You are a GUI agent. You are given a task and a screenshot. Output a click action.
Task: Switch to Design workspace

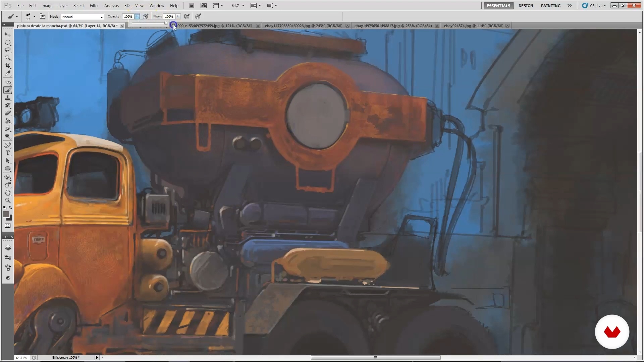526,6
